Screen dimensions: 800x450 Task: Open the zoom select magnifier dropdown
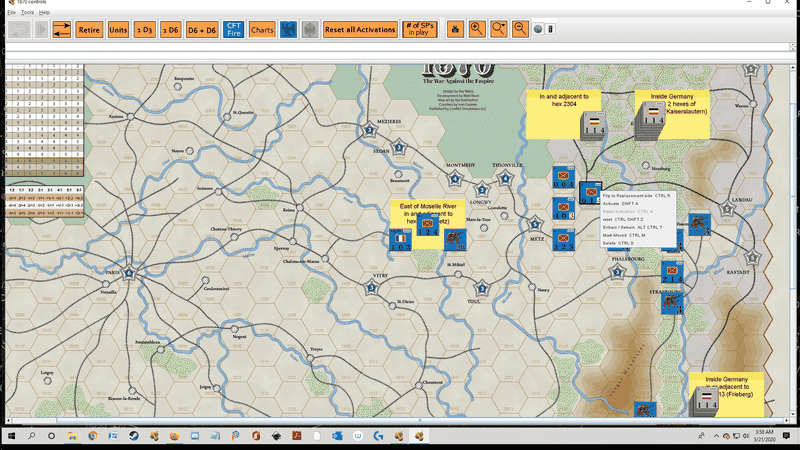[498, 30]
